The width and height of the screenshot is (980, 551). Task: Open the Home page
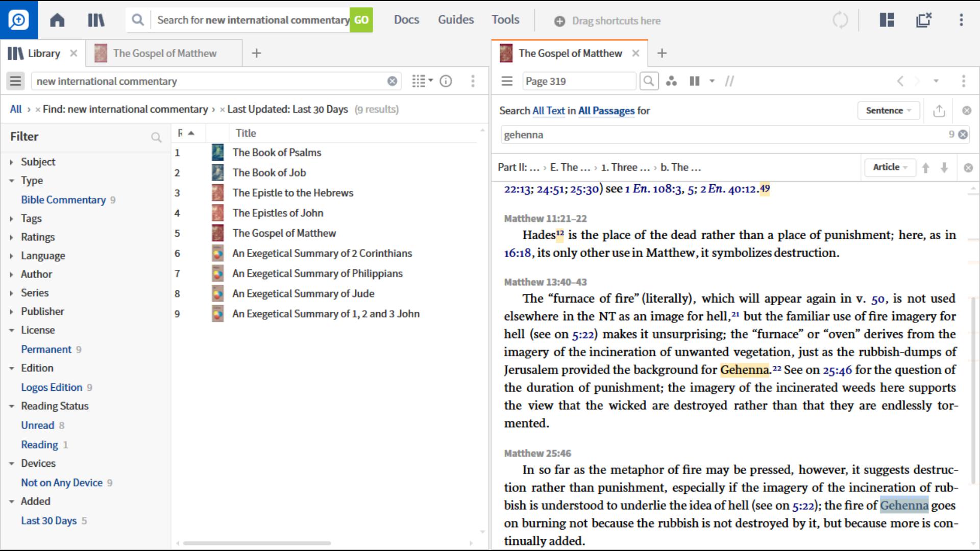pyautogui.click(x=57, y=20)
